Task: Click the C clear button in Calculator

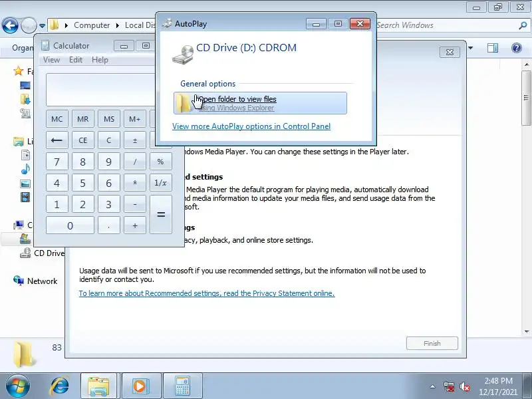Action: click(109, 140)
